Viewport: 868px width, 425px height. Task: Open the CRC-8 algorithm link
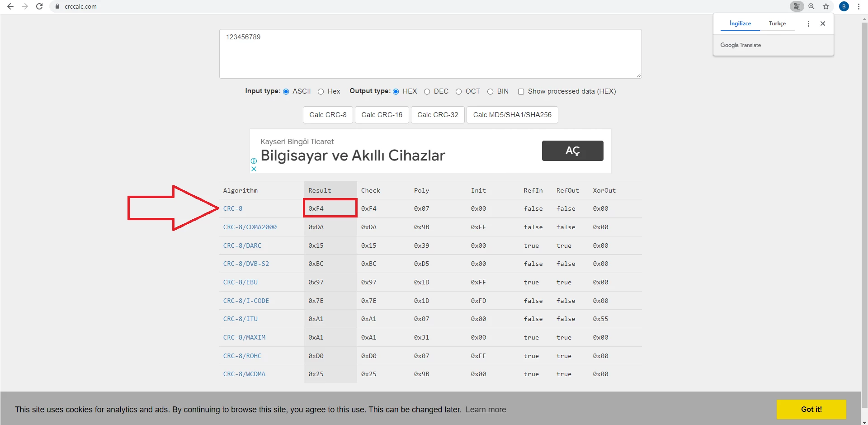[x=232, y=208]
